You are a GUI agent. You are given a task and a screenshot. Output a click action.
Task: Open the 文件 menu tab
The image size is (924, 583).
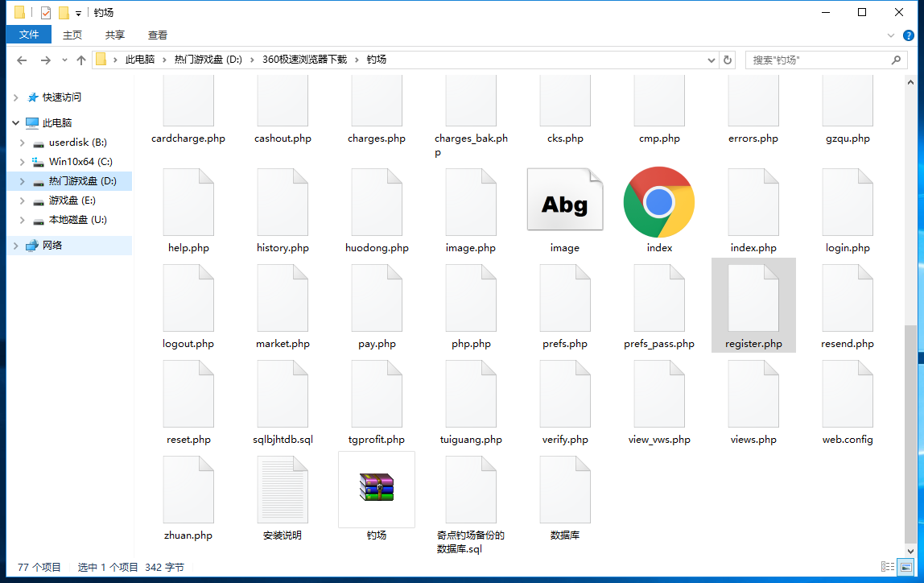[29, 35]
